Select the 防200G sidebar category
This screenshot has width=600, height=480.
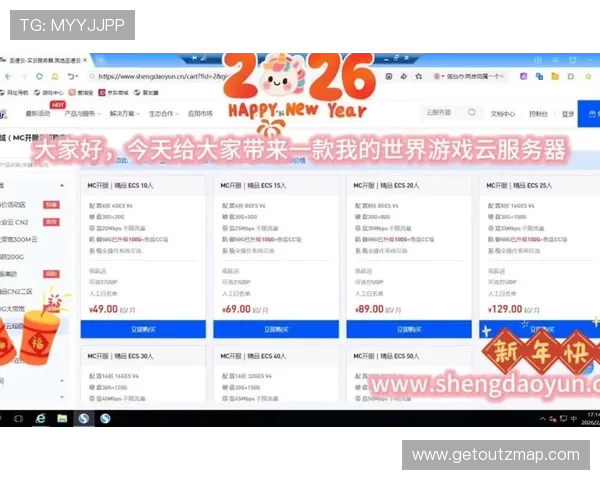click(12, 257)
